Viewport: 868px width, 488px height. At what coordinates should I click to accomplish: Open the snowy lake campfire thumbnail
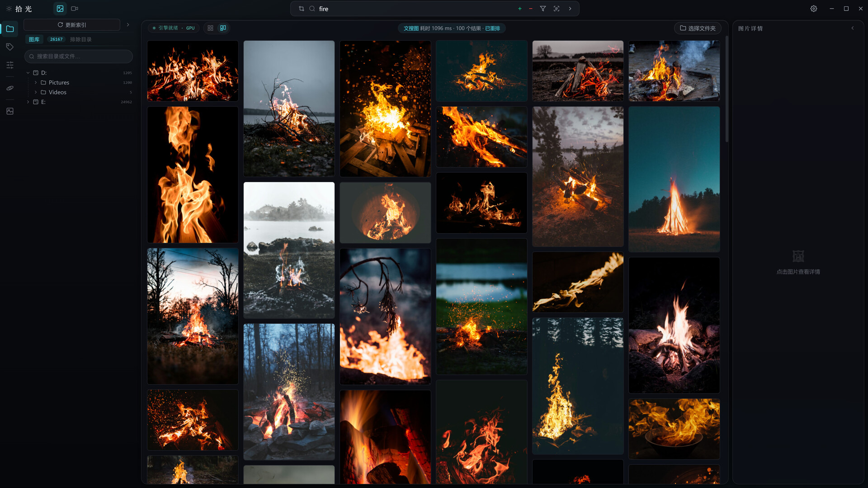[x=289, y=250]
